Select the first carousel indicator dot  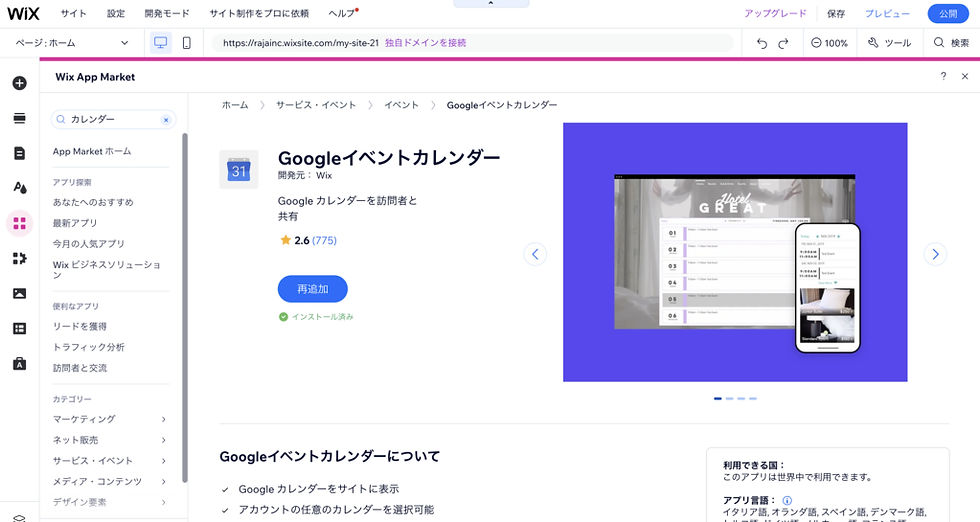718,398
